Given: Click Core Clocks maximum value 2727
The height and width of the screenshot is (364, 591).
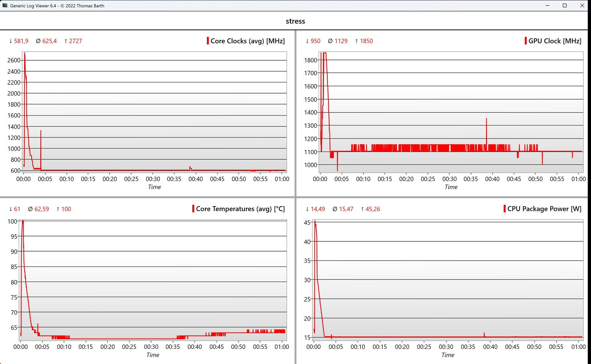Looking at the screenshot, I should click(75, 41).
